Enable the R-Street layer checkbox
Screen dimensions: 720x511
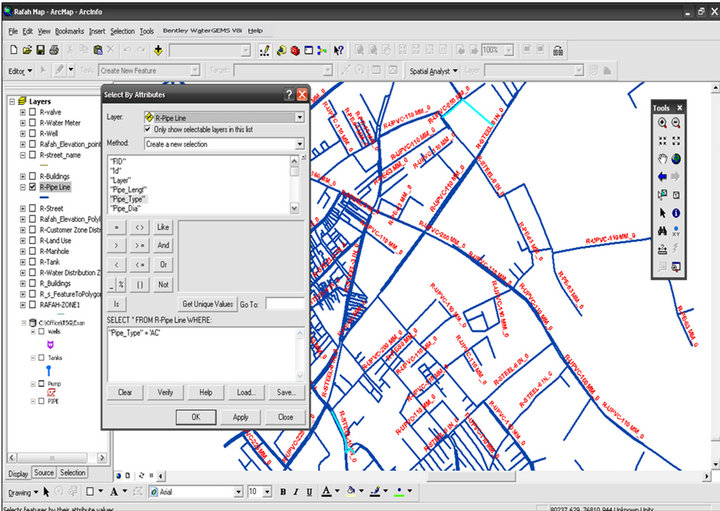[x=32, y=208]
